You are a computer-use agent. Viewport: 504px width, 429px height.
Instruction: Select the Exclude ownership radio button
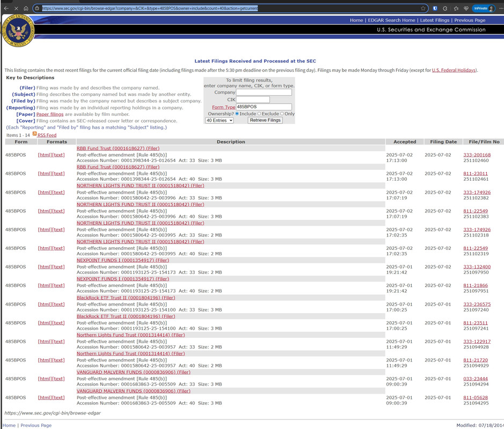point(259,114)
